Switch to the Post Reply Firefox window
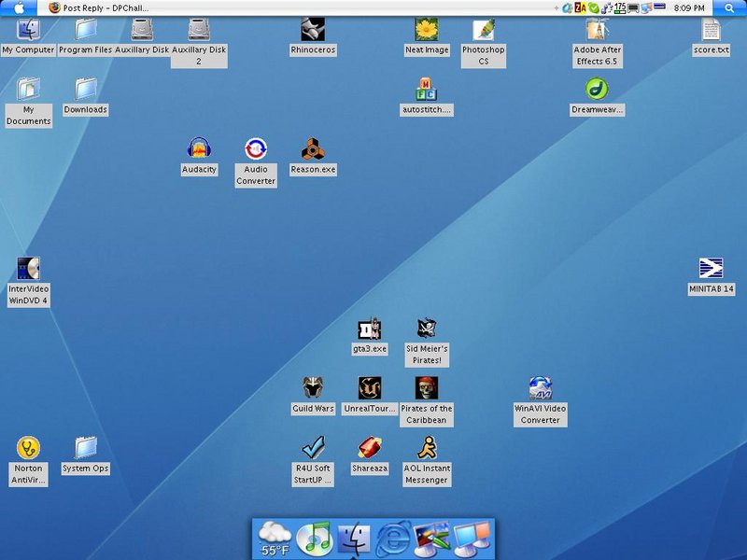This screenshot has height=560, width=747. pyautogui.click(x=99, y=7)
